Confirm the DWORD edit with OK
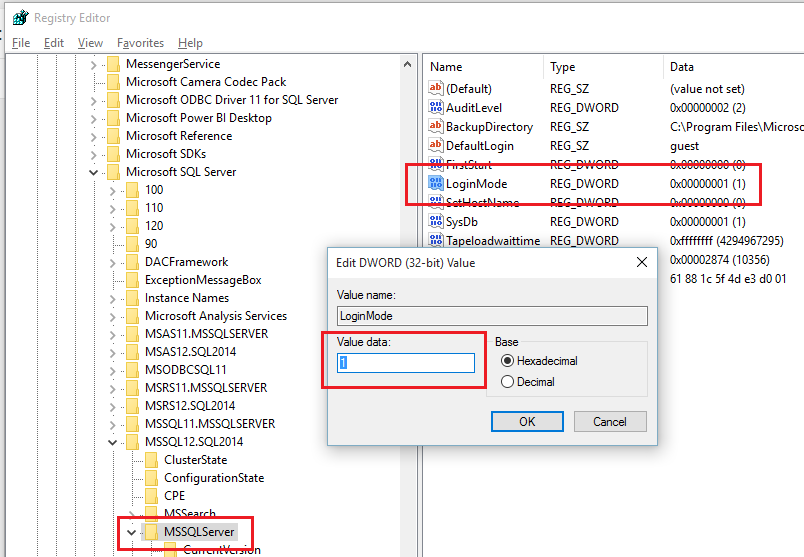Viewport: 804px width, 557px height. tap(527, 422)
